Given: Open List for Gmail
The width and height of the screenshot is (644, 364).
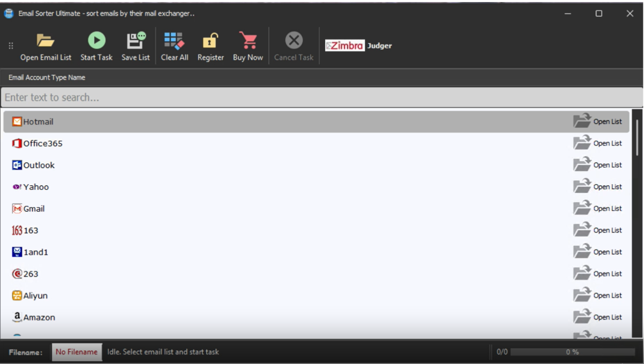Looking at the screenshot, I should [x=598, y=208].
